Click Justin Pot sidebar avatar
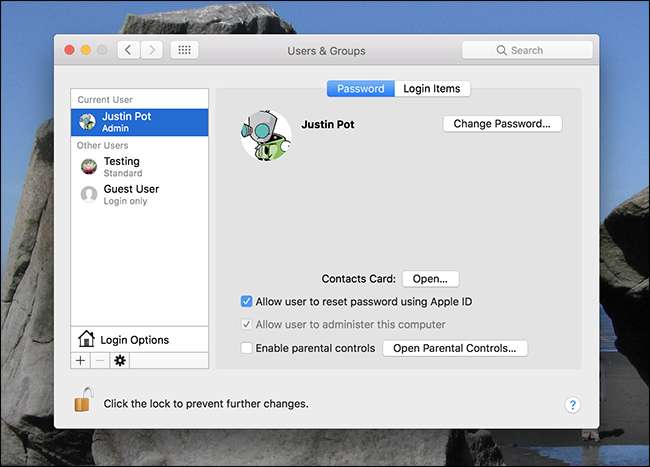Viewport: 650px width, 467px height. click(x=87, y=122)
